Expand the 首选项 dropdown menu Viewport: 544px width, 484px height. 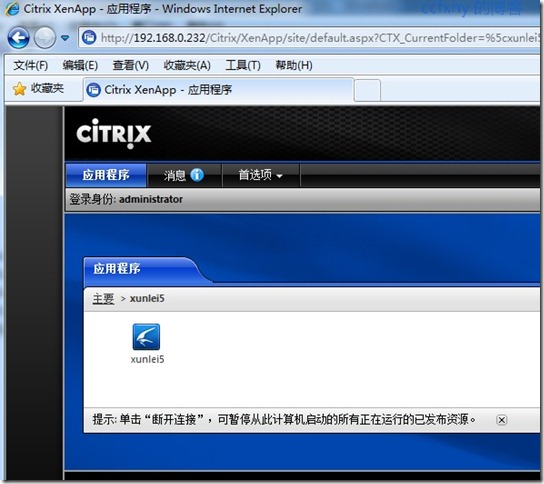tap(261, 175)
